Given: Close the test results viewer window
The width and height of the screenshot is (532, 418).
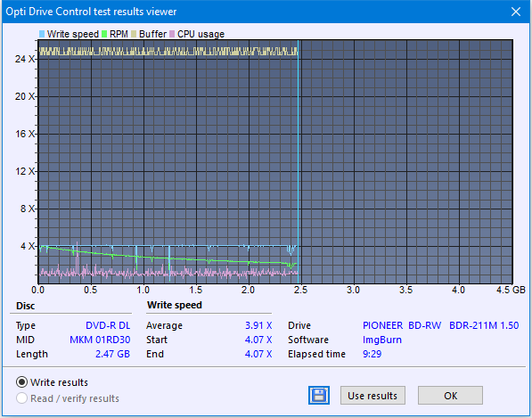Looking at the screenshot, I should (x=516, y=12).
